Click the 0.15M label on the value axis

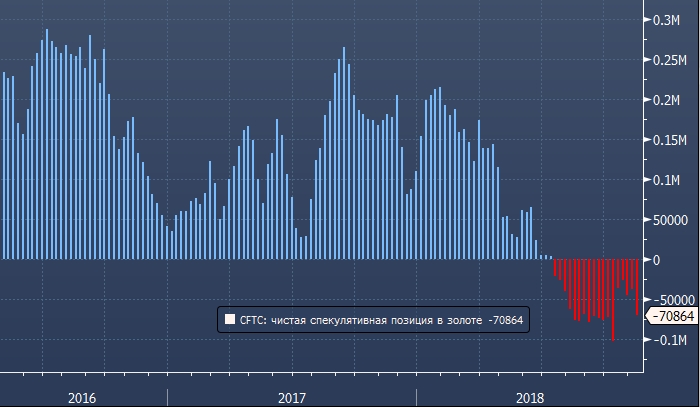[x=670, y=140]
